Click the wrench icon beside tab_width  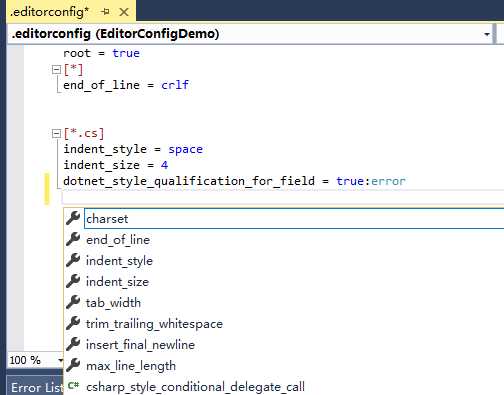pos(73,302)
